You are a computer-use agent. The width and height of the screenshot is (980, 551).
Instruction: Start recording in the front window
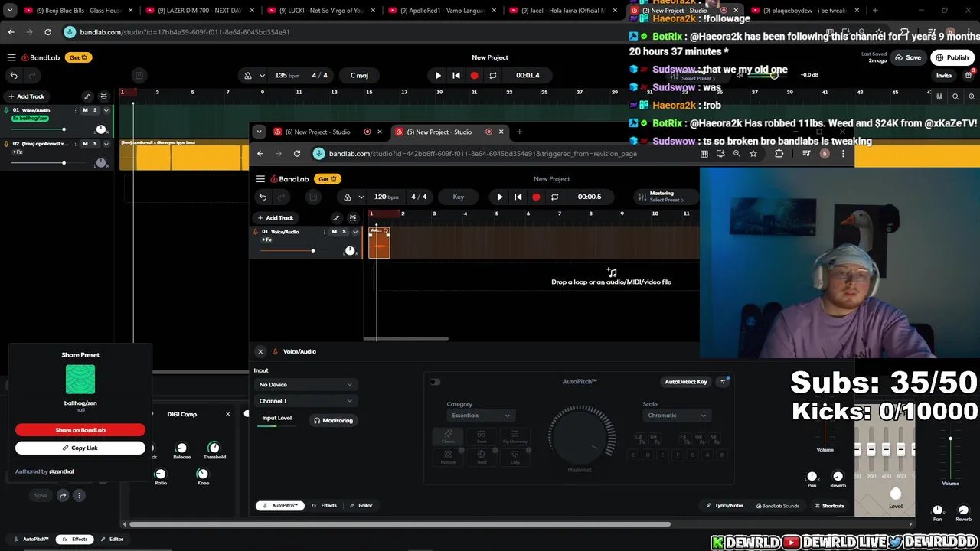tap(536, 197)
